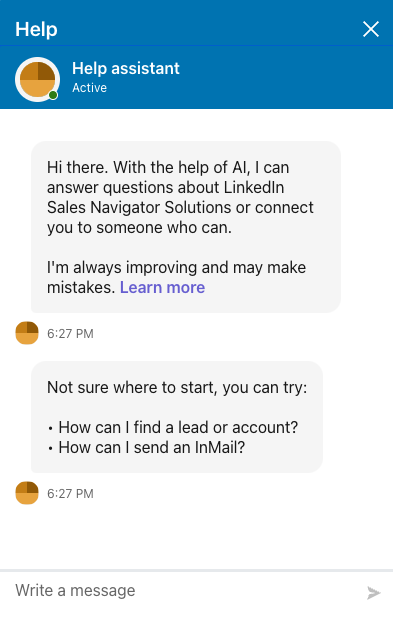Click the second message's 6:27 PM timestamp
The height and width of the screenshot is (642, 393).
(70, 494)
